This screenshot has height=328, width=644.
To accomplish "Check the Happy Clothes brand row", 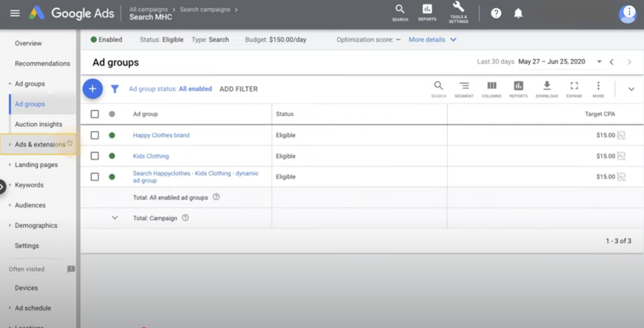I will [95, 135].
